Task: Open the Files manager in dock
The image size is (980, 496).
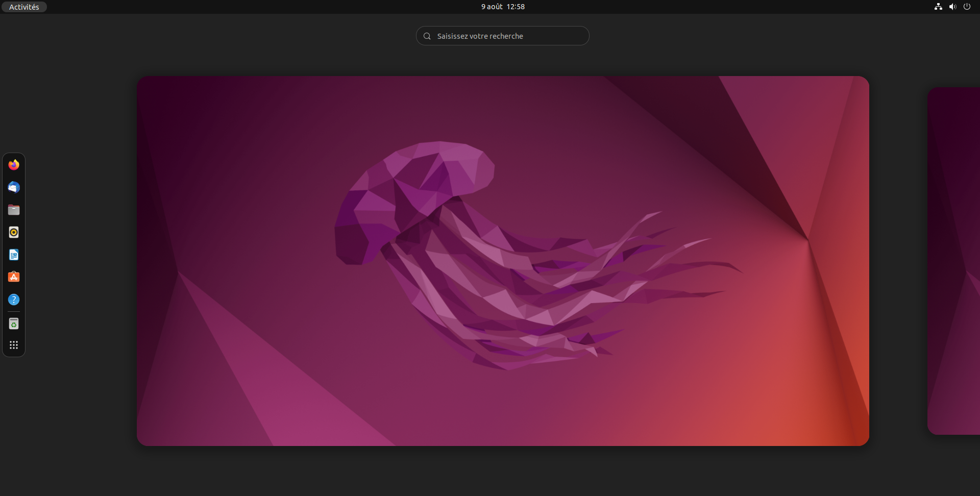Action: coord(14,210)
